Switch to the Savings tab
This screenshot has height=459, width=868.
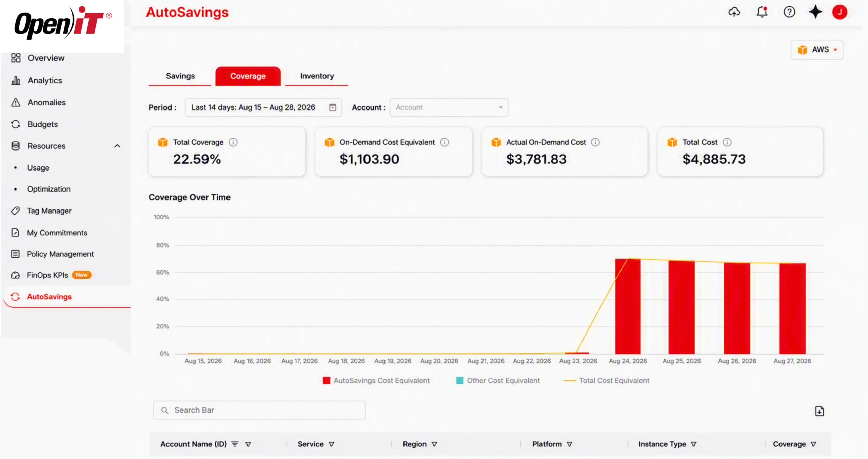click(x=180, y=76)
